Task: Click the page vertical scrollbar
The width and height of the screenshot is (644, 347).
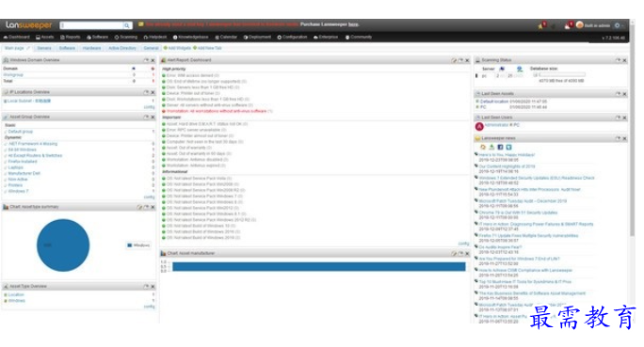Action: [632, 132]
